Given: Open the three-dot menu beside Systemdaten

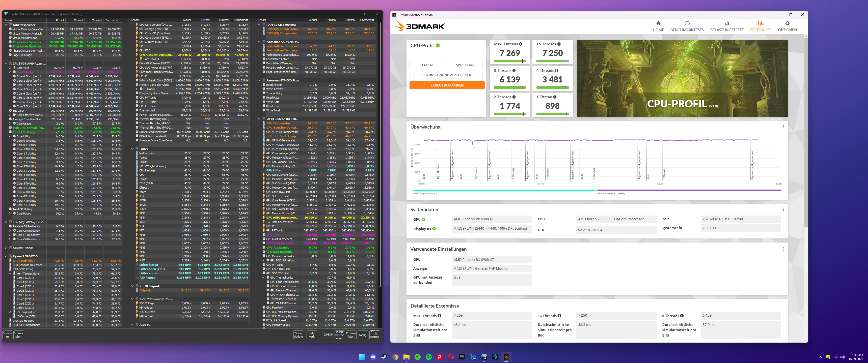Looking at the screenshot, I should click(783, 209).
